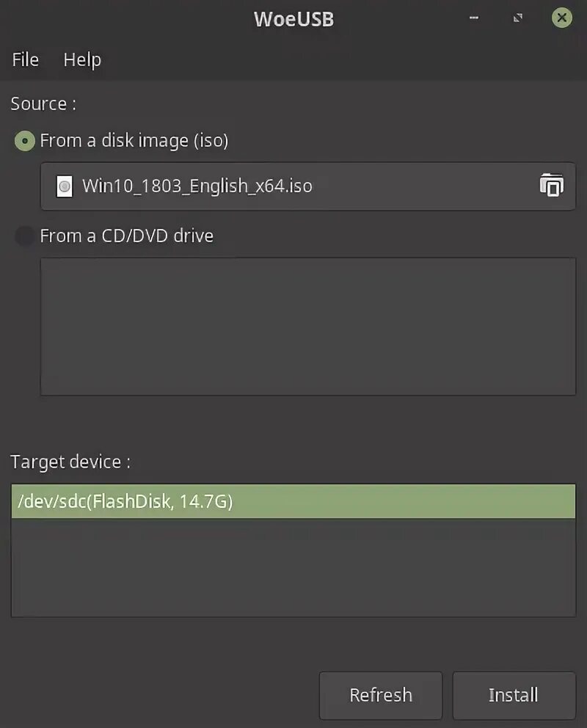Maximize the WoeUSB window
Screen dimensions: 587x728
pyautogui.click(x=518, y=18)
